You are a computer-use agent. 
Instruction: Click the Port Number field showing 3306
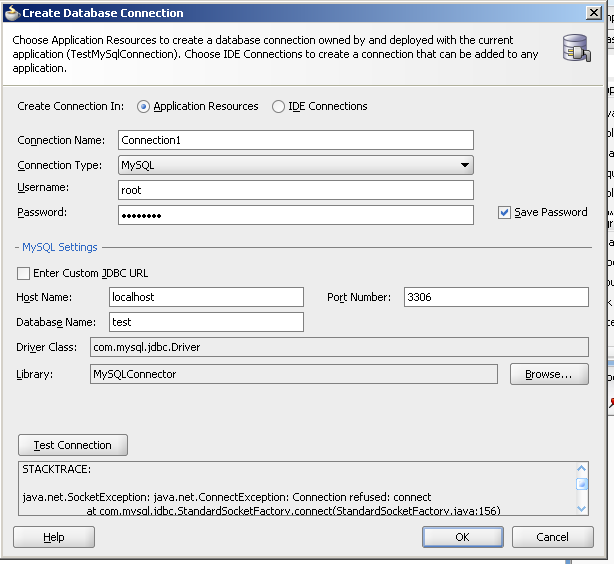496,297
